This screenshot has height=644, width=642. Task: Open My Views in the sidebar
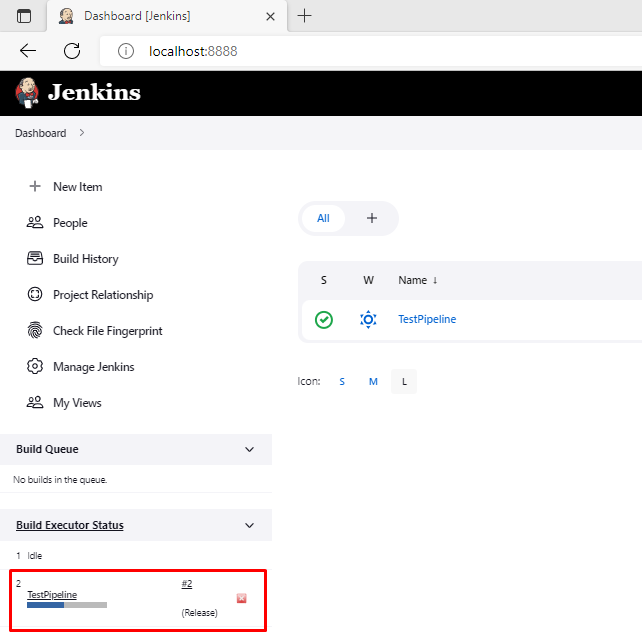[x=64, y=403]
